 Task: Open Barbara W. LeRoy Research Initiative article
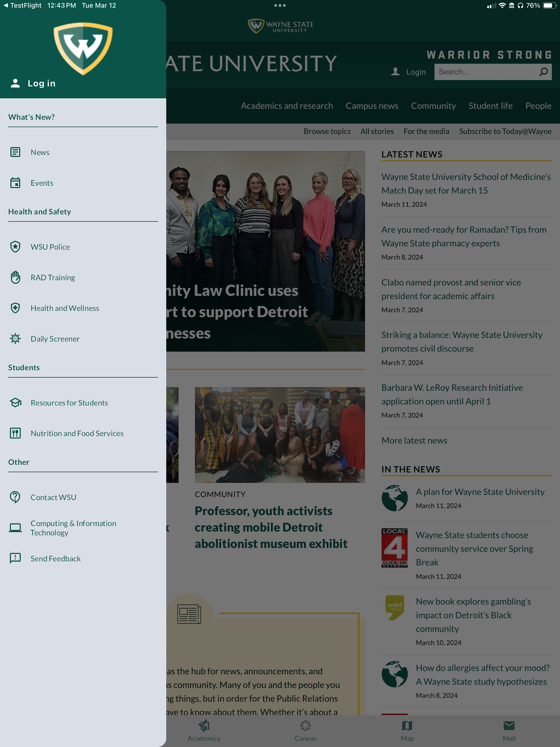click(x=452, y=395)
